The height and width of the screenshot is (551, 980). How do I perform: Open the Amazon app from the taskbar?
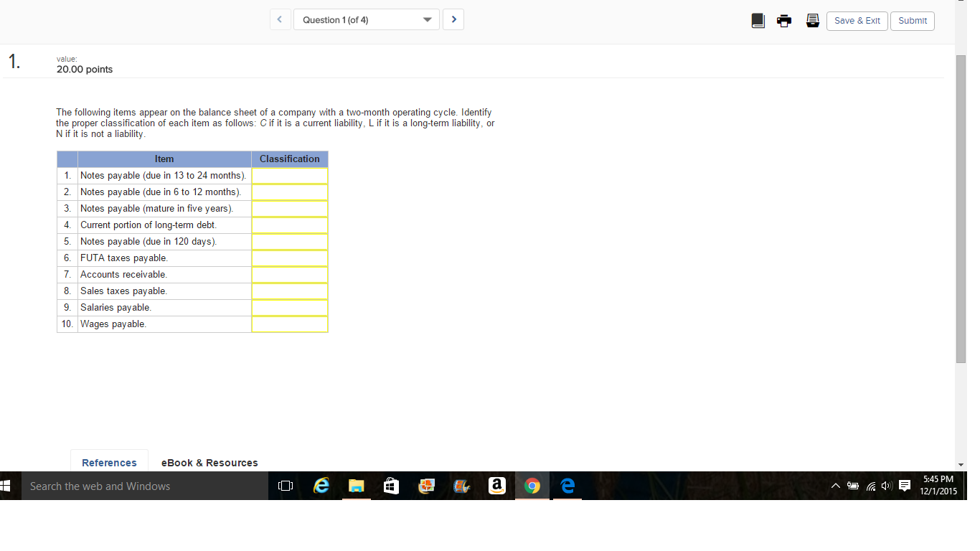[496, 486]
